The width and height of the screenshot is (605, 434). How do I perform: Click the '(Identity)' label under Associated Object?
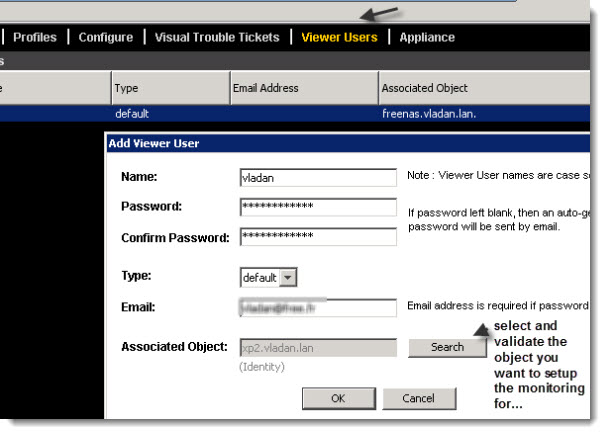(x=262, y=366)
